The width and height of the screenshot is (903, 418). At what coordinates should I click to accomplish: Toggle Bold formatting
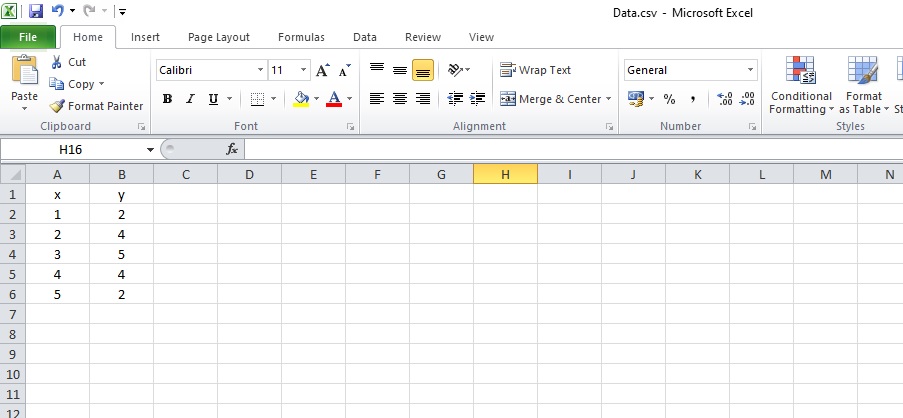point(168,99)
